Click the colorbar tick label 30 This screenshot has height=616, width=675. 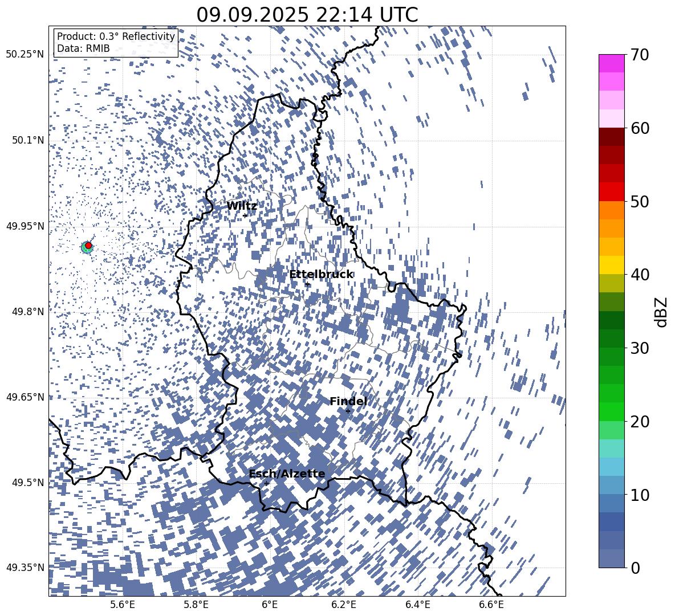(640, 348)
